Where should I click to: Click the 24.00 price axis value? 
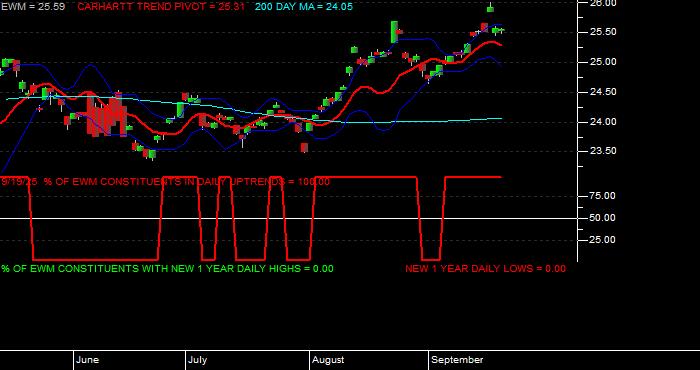pyautogui.click(x=603, y=121)
